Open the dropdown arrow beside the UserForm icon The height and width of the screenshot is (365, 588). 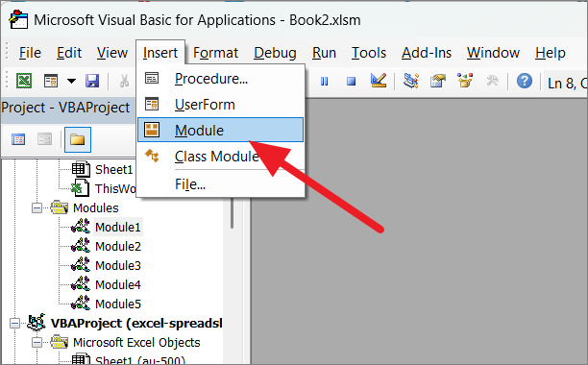click(72, 81)
